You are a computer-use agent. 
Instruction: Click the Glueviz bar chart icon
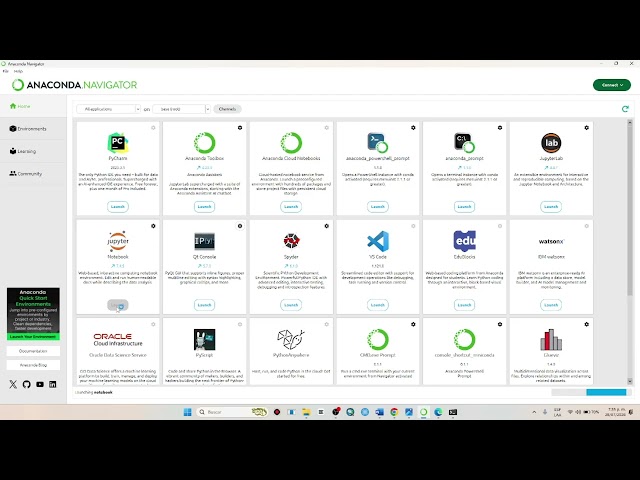click(551, 340)
